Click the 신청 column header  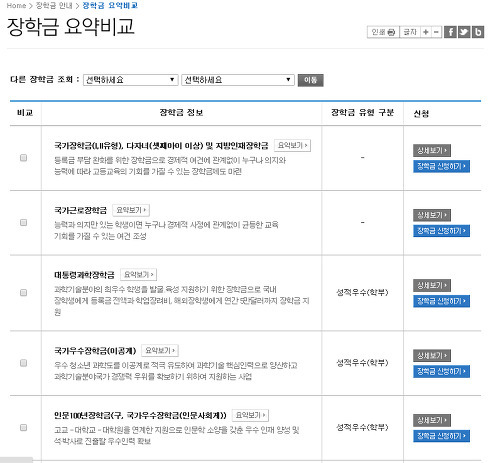[x=421, y=114]
